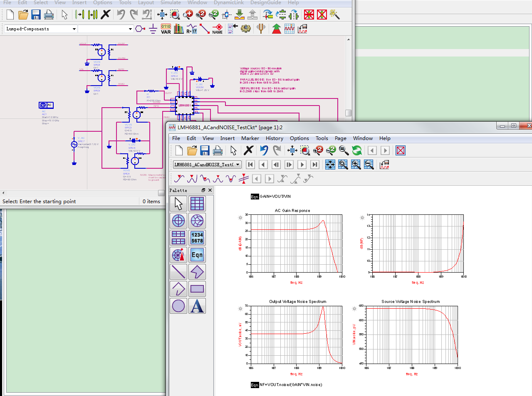Select Polar plot in the Palette
532x396 pixels.
click(x=178, y=221)
